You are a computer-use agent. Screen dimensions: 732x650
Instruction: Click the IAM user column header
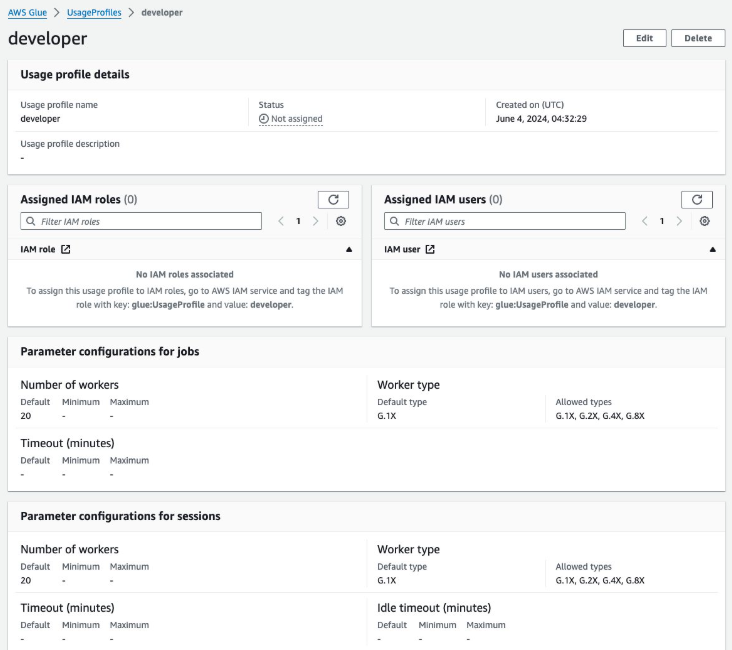(402, 249)
